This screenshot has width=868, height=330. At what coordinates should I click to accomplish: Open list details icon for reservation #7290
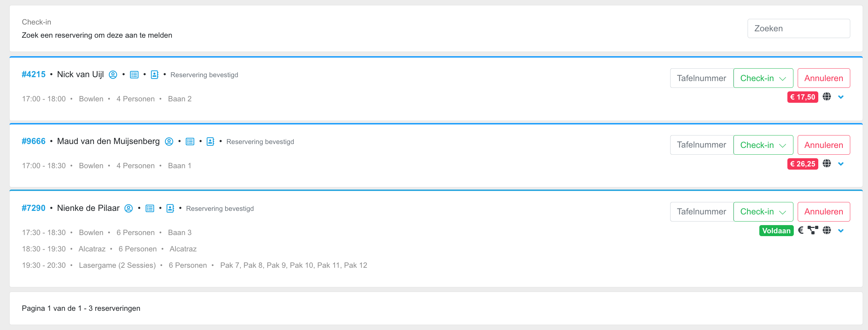(150, 208)
